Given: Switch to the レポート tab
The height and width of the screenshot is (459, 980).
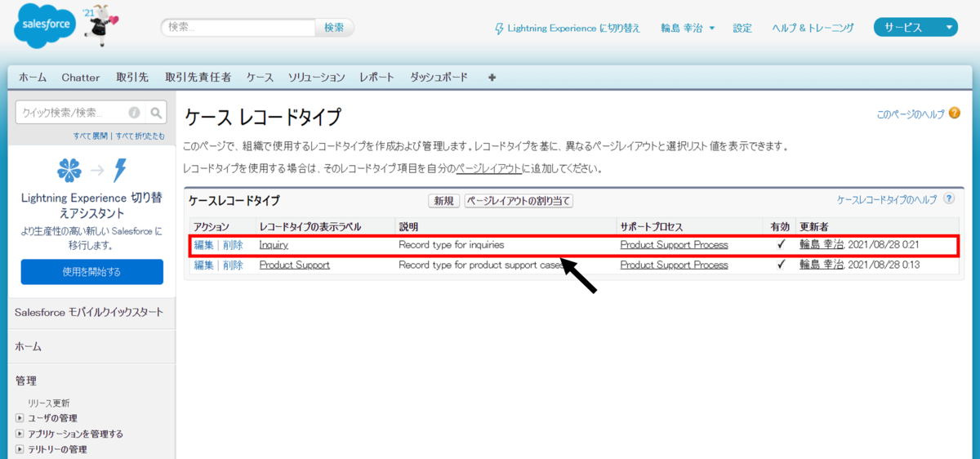Looking at the screenshot, I should point(376,78).
